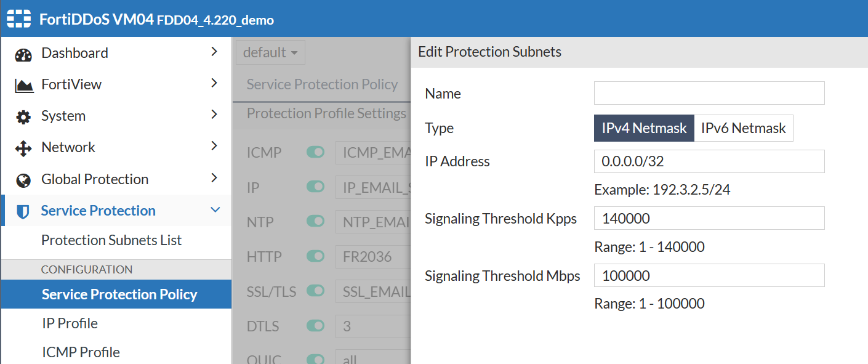Screen dimensions: 868x364
Task: Expand the Dashboard menu chevron
Action: click(x=215, y=53)
